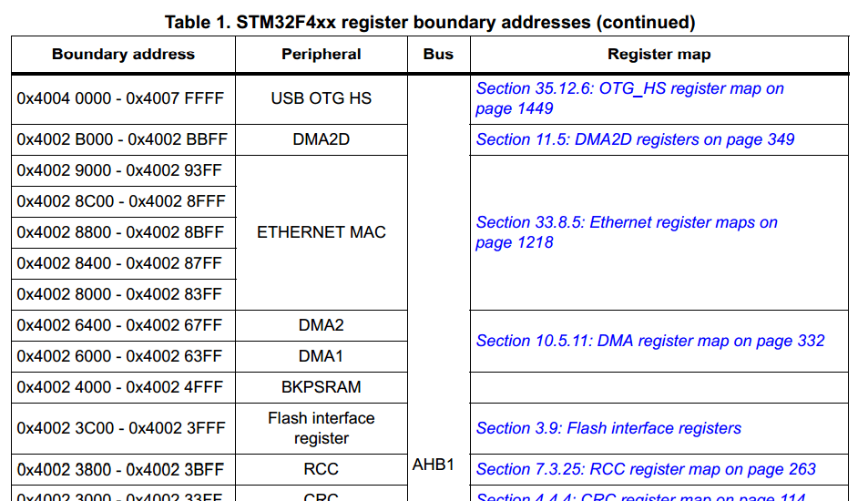Click the RCC peripheral cell
This screenshot has width=868, height=501.
click(x=322, y=469)
